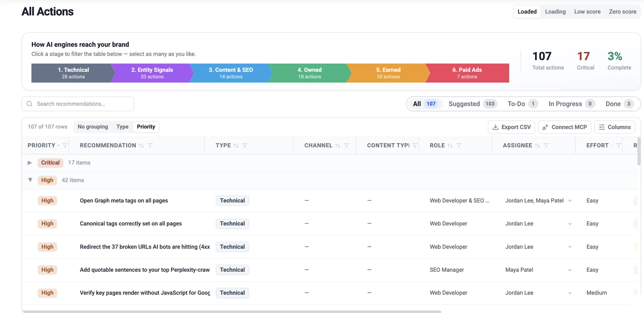
Task: Click the Export CSV button
Action: point(511,127)
